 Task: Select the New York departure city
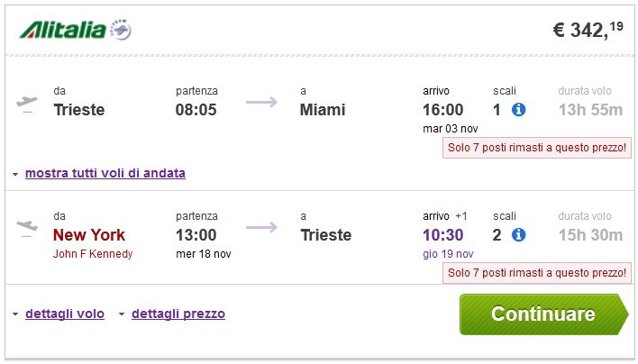(89, 235)
